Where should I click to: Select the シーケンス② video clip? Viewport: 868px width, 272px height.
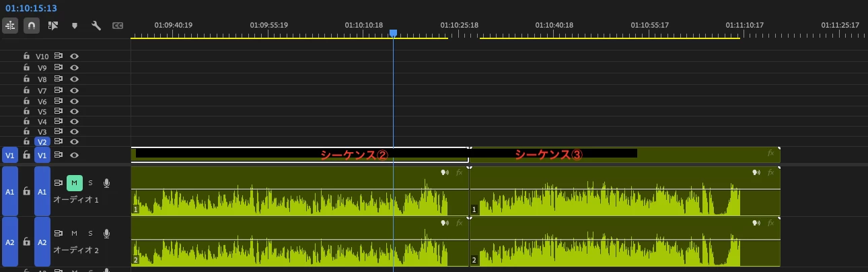pos(299,154)
